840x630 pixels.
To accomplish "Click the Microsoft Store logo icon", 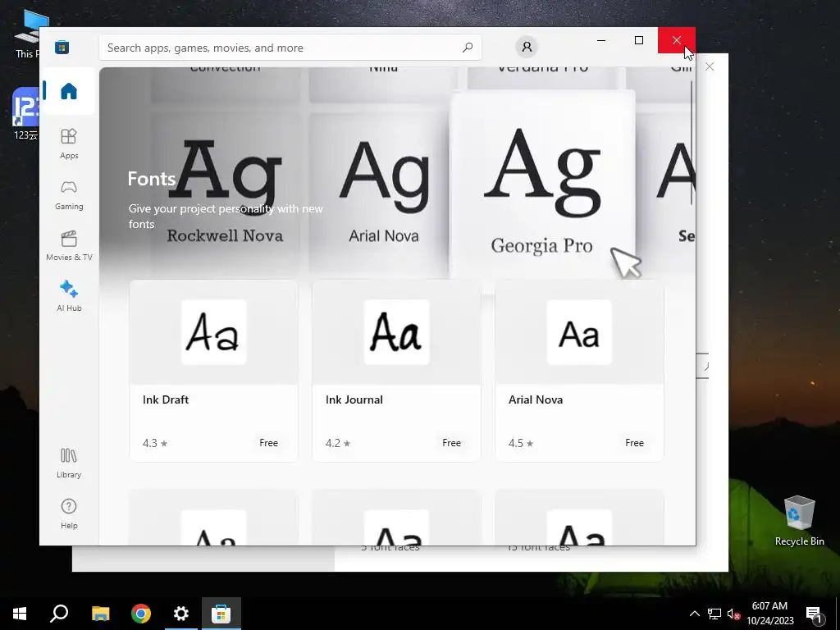I will pyautogui.click(x=62, y=47).
